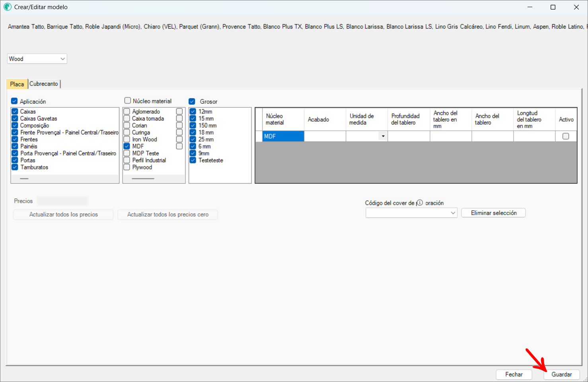Click the Guardar button
Viewport: 588px width, 382px height.
[x=561, y=374]
